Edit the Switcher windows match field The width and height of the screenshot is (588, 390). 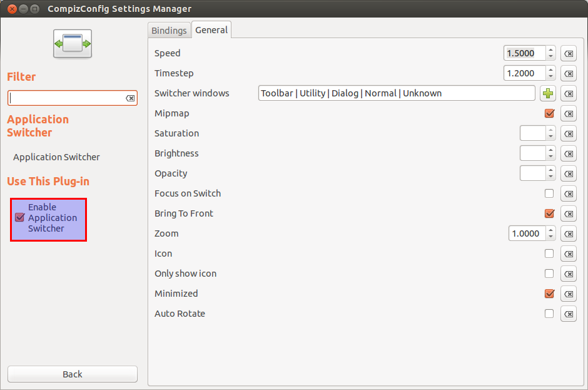tap(397, 93)
